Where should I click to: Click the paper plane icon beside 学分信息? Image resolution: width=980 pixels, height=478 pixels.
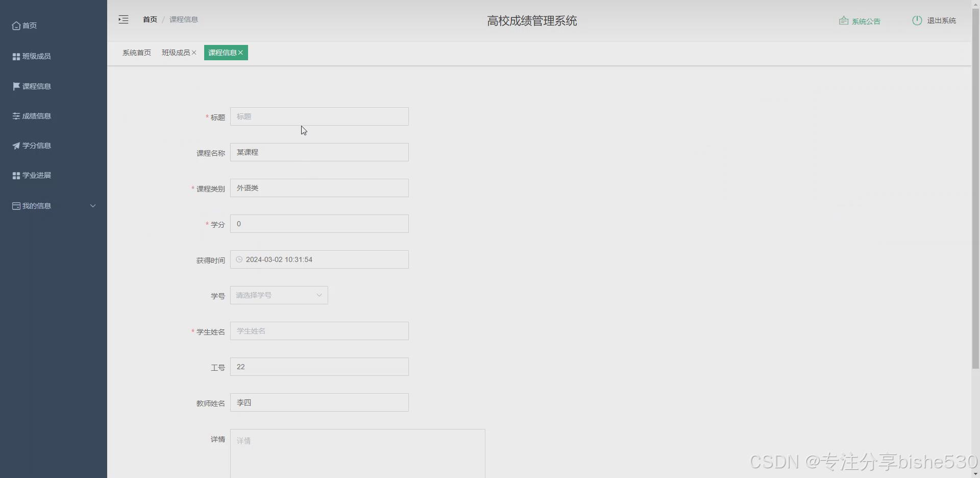(x=16, y=146)
